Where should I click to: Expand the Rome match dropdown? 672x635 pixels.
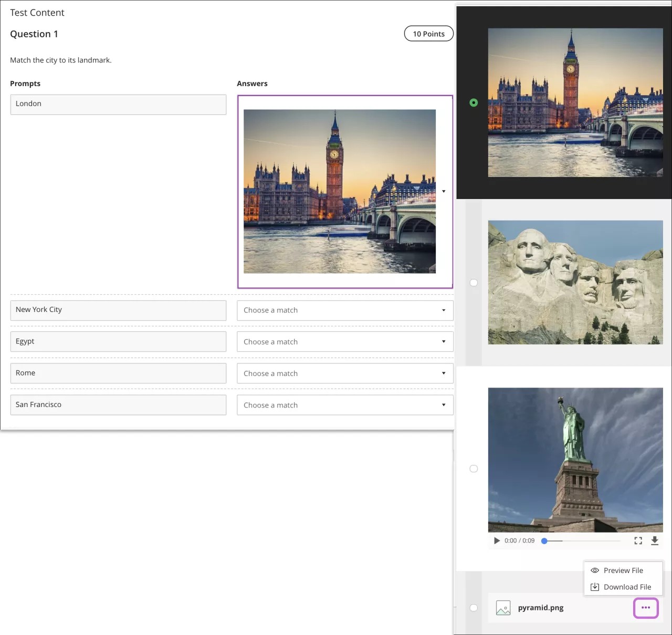point(344,373)
